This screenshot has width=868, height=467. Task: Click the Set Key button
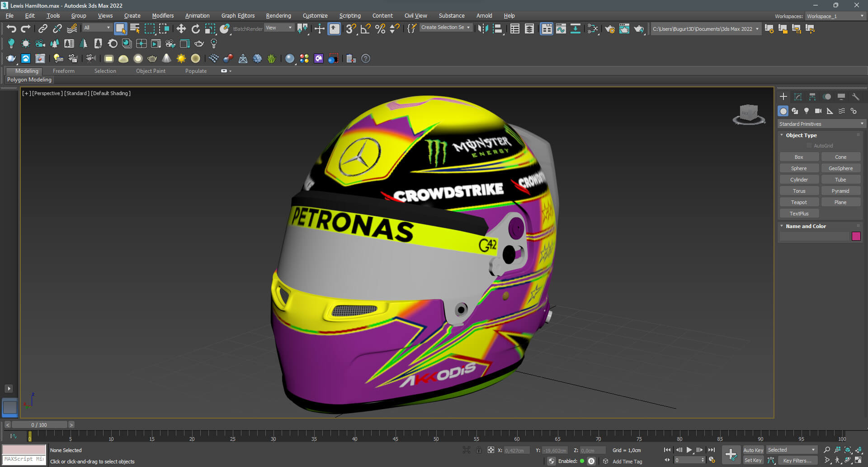(753, 461)
